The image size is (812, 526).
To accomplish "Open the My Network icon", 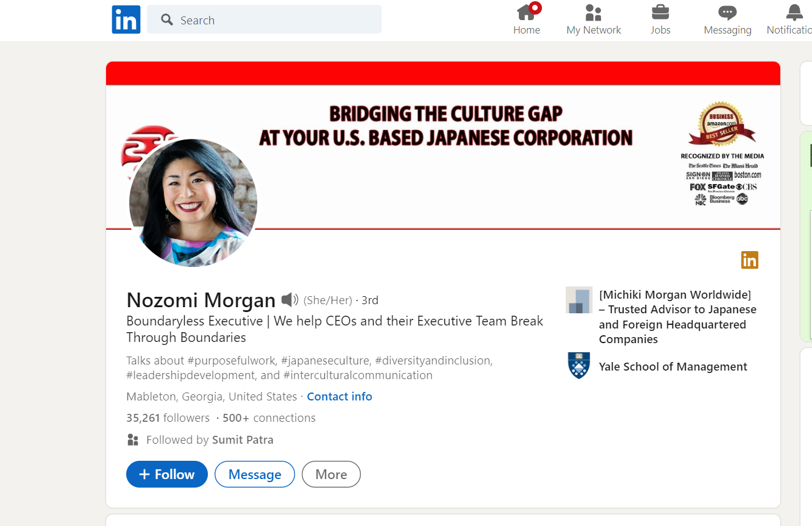I will (593, 12).
